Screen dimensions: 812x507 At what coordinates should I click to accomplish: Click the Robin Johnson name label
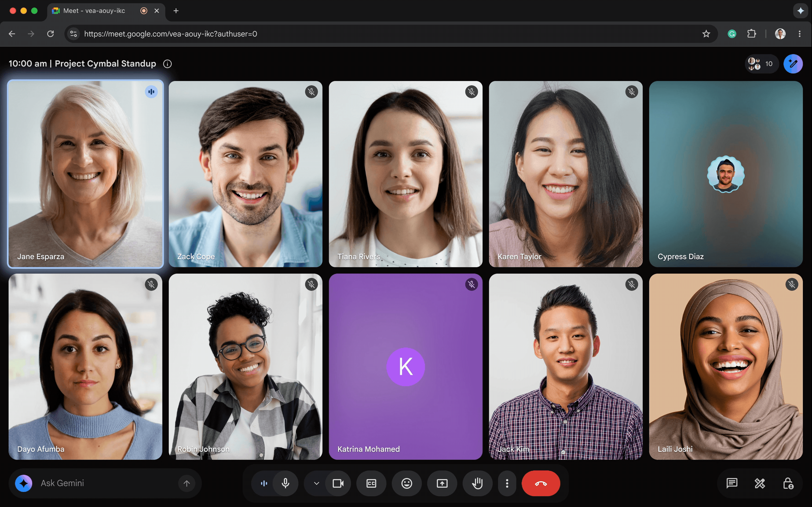(203, 449)
